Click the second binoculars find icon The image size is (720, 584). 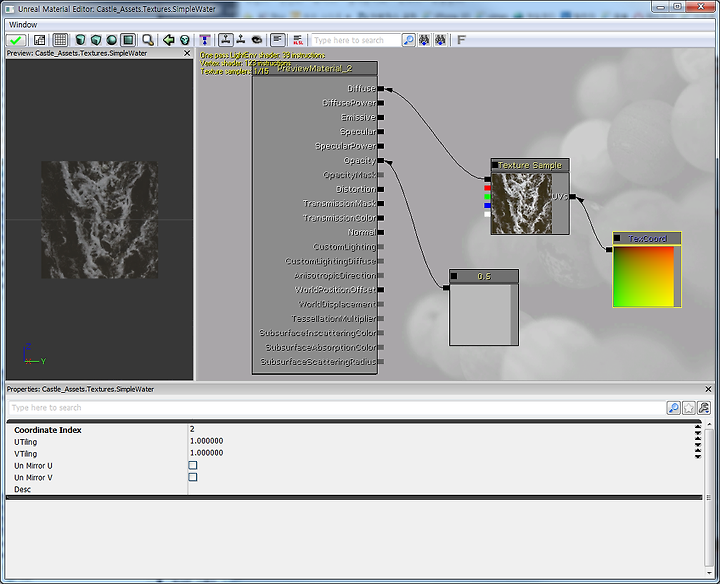tap(440, 40)
